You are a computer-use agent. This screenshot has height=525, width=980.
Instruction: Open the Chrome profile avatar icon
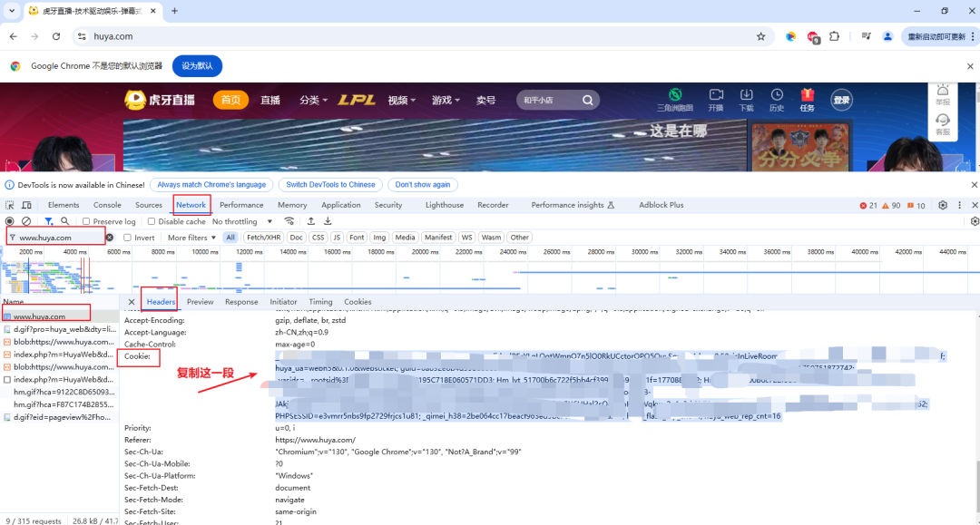887,36
